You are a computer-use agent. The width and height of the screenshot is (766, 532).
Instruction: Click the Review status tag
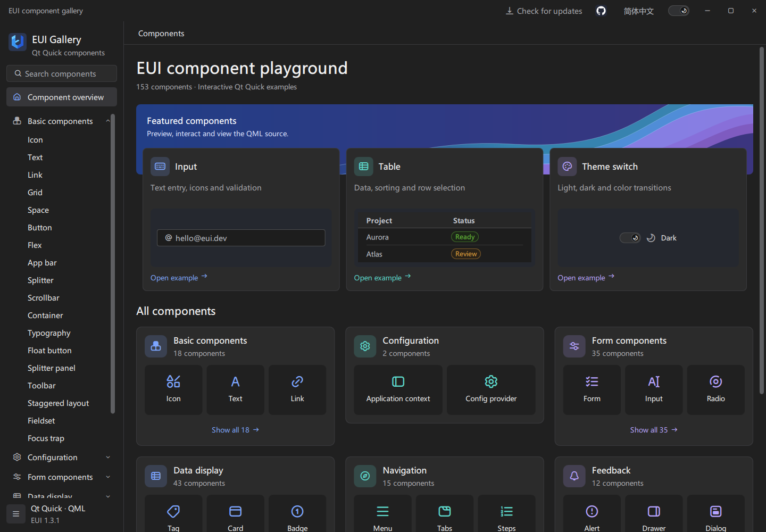point(466,254)
